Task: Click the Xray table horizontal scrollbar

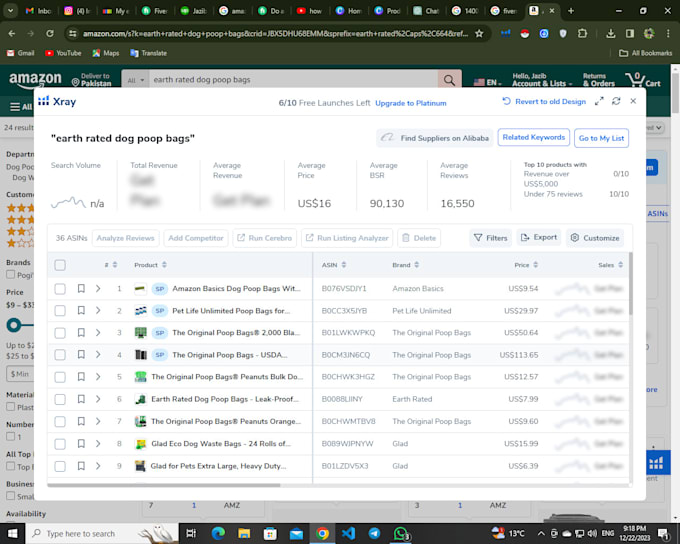Action: (x=164, y=485)
